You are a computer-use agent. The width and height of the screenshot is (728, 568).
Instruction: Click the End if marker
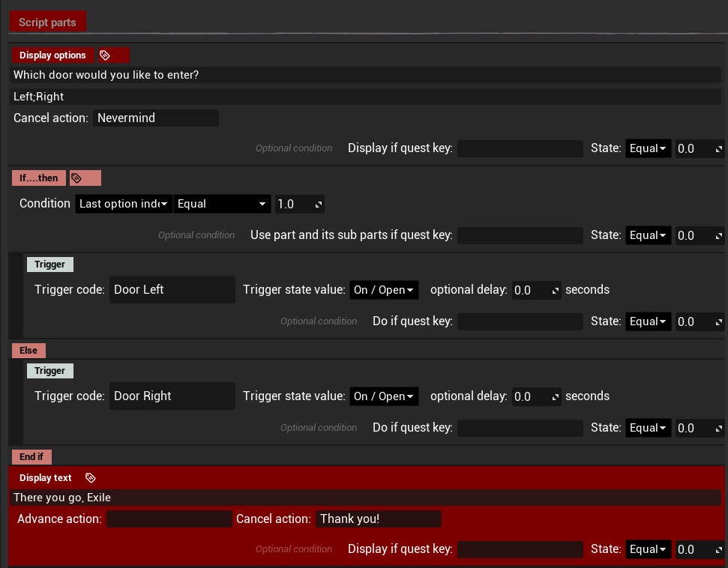[31, 456]
